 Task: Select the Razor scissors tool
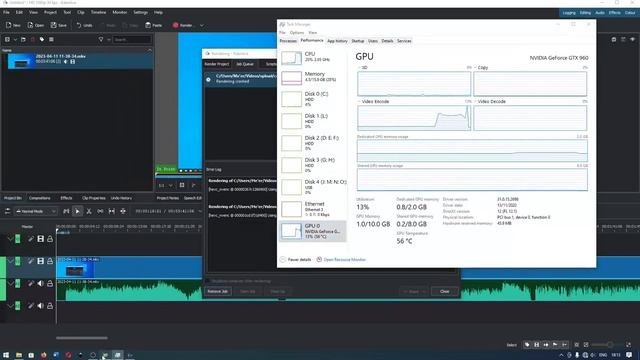(89, 211)
